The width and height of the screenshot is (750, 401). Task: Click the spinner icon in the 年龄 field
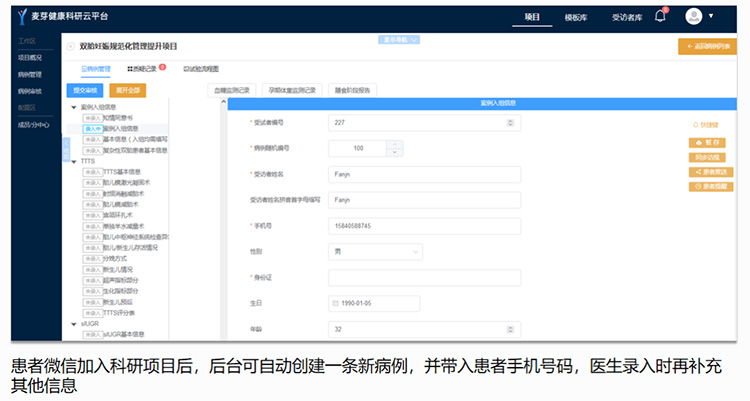point(510,329)
